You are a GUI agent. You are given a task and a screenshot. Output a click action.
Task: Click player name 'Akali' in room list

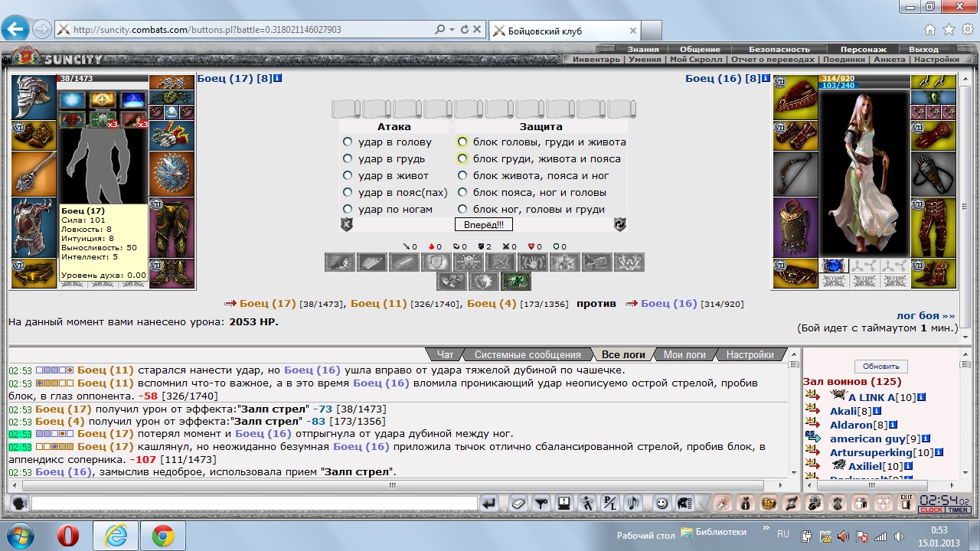coord(844,411)
